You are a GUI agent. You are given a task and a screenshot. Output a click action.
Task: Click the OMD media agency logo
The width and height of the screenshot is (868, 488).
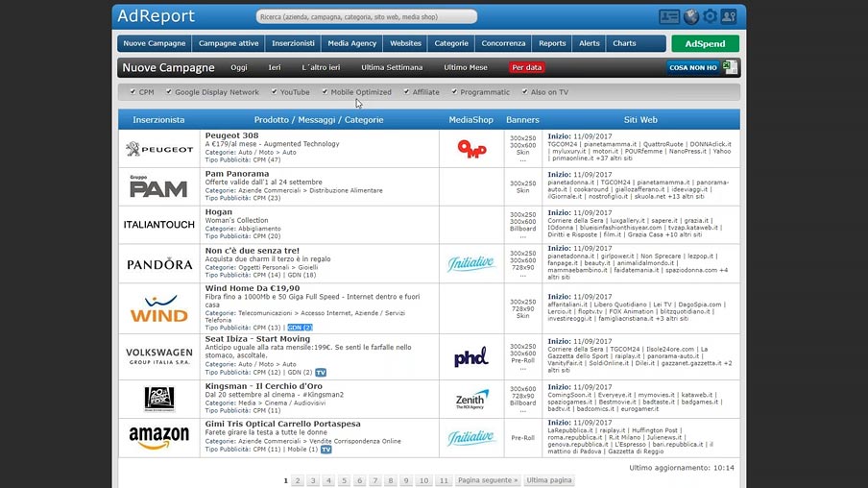[x=471, y=149]
